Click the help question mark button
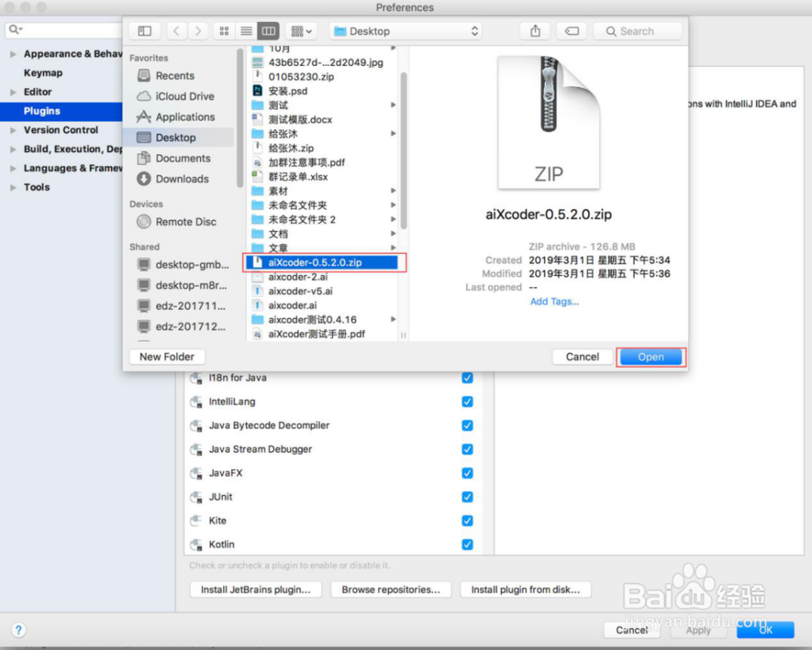This screenshot has height=650, width=812. pyautogui.click(x=18, y=630)
